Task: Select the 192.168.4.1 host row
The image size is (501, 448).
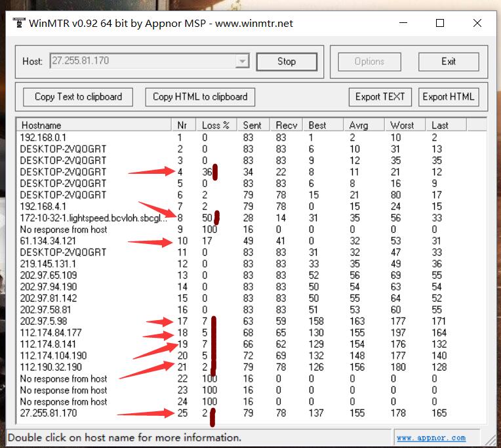Action: coord(251,207)
